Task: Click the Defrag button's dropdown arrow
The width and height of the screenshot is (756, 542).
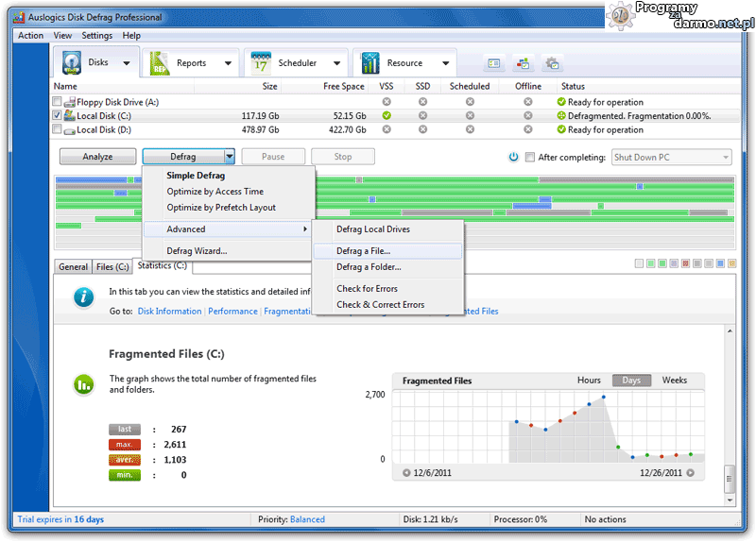Action: pos(229,157)
